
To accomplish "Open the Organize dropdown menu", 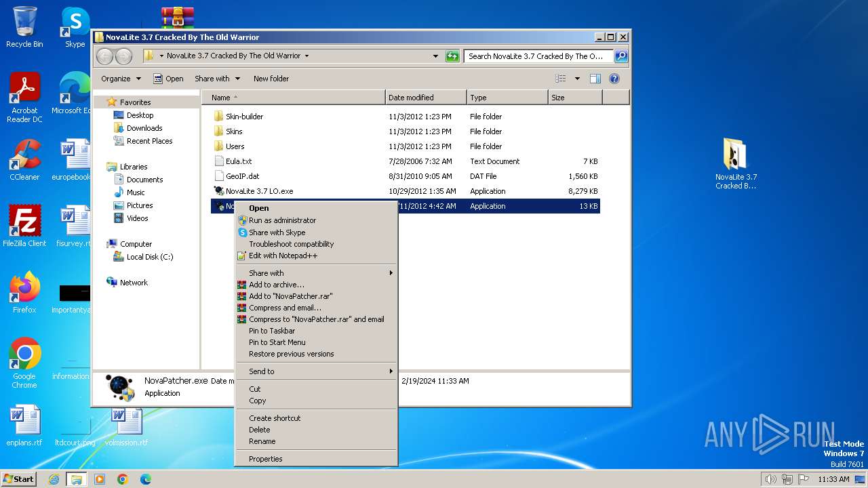I will coord(121,79).
